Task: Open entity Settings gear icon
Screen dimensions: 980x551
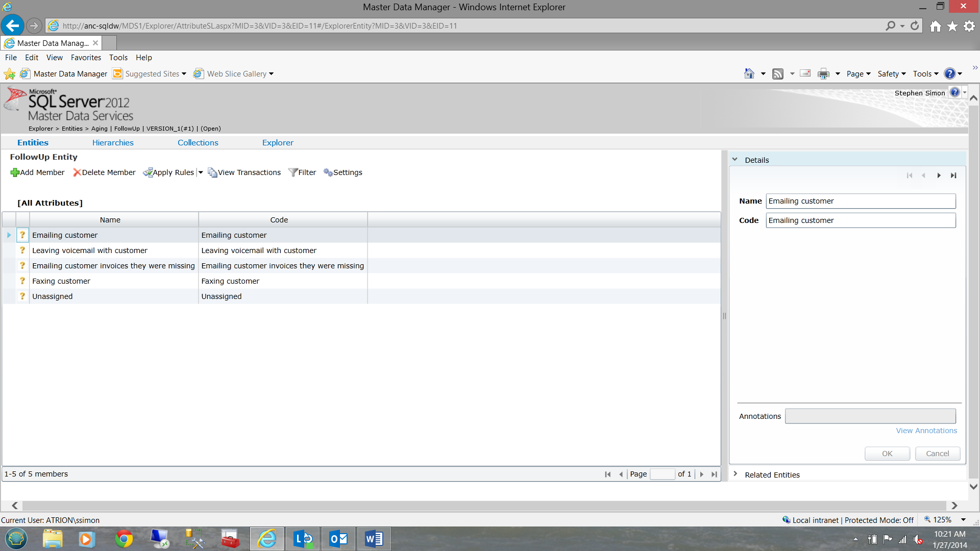Action: tap(328, 173)
